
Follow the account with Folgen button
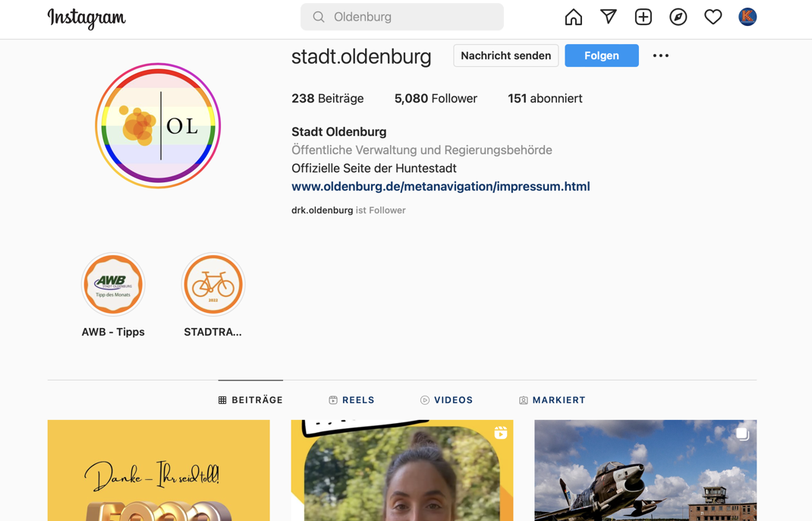pos(602,55)
